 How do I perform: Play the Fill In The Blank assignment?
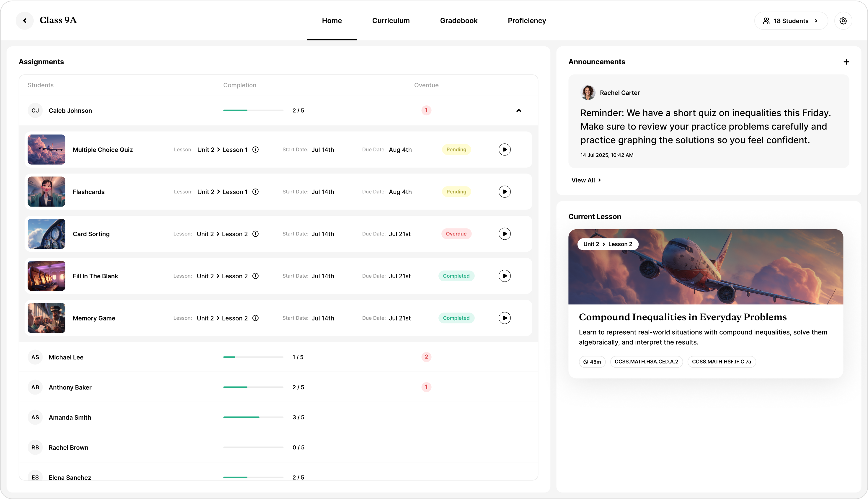tap(504, 276)
